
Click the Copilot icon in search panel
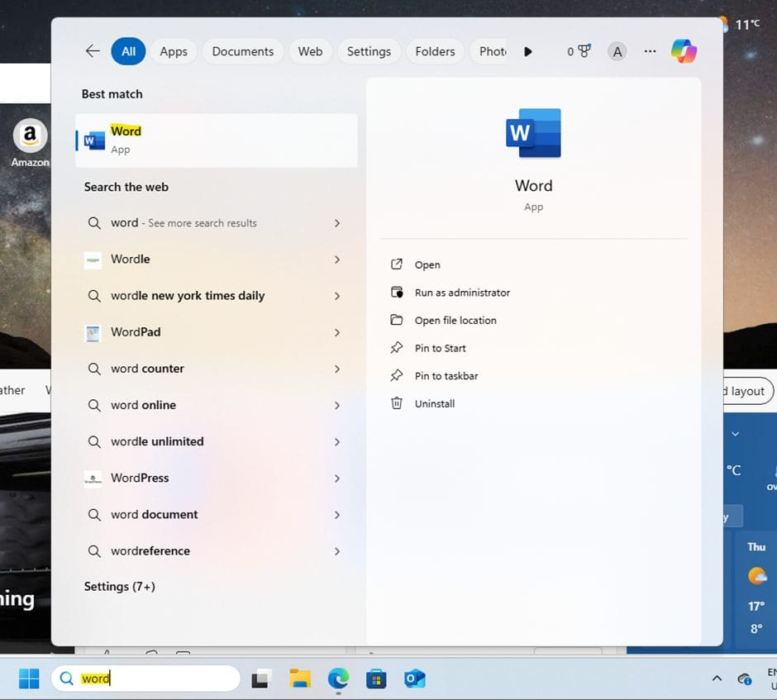tap(684, 51)
